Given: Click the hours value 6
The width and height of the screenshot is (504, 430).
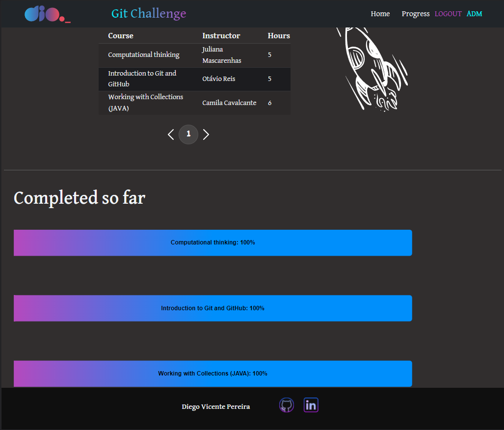Looking at the screenshot, I should (270, 103).
